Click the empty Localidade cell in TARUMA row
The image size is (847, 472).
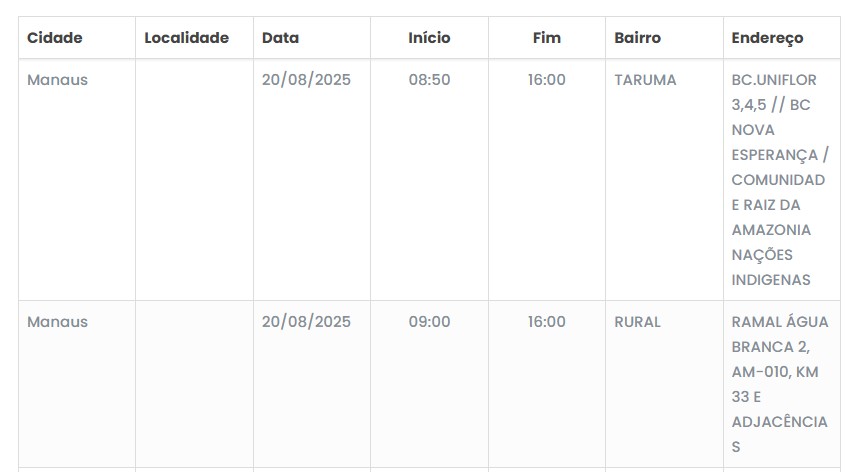point(194,180)
